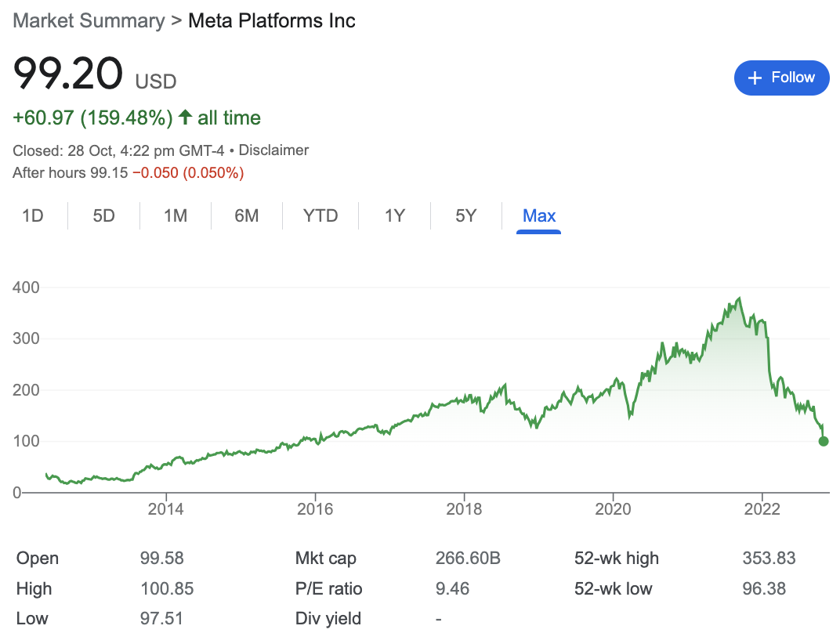Click the 52-wk low value 96.38
This screenshot has width=840, height=633.
[x=764, y=588]
